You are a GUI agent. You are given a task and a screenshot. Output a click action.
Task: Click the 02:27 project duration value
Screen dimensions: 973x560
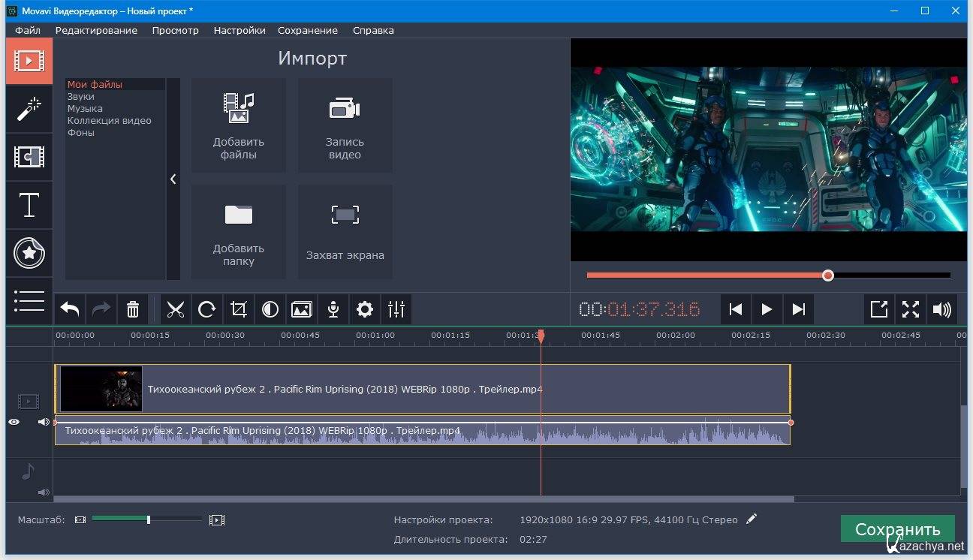coord(532,539)
